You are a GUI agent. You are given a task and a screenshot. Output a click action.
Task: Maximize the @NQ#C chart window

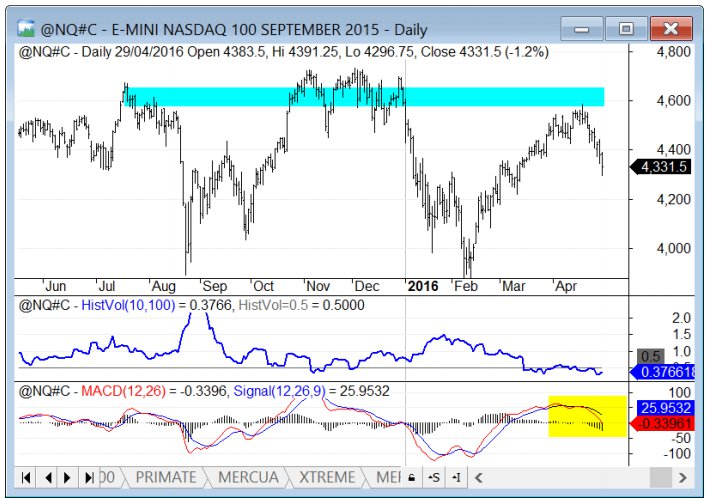(626, 29)
